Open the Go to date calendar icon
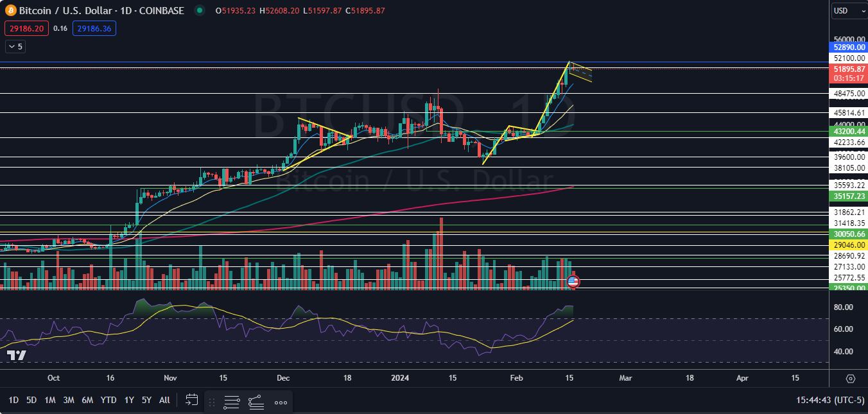868x414 pixels. pyautogui.click(x=191, y=400)
